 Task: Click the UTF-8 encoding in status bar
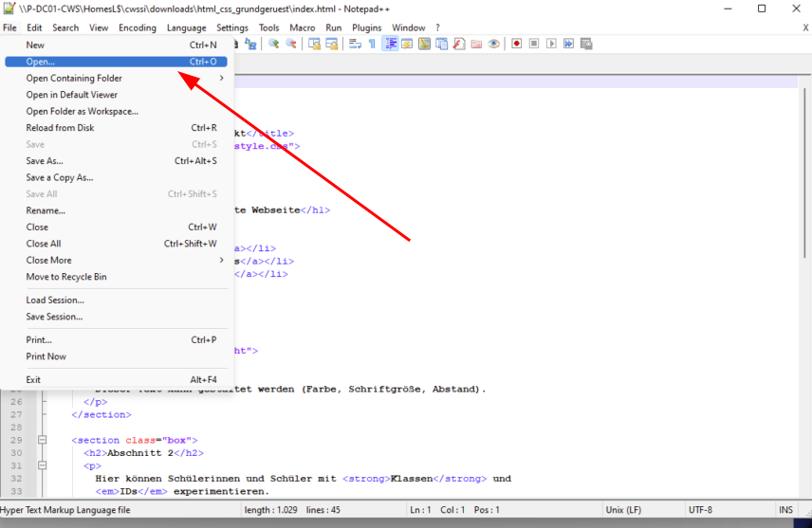pyautogui.click(x=700, y=510)
